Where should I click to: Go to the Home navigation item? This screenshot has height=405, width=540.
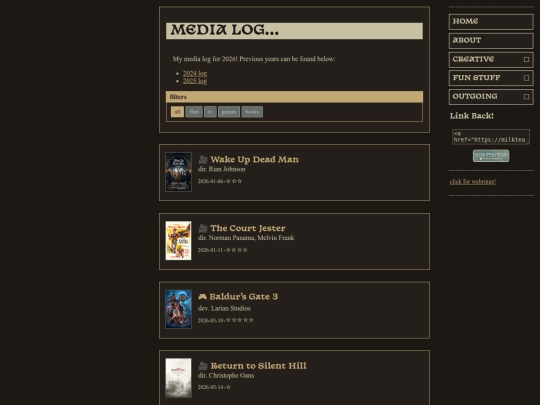click(491, 22)
